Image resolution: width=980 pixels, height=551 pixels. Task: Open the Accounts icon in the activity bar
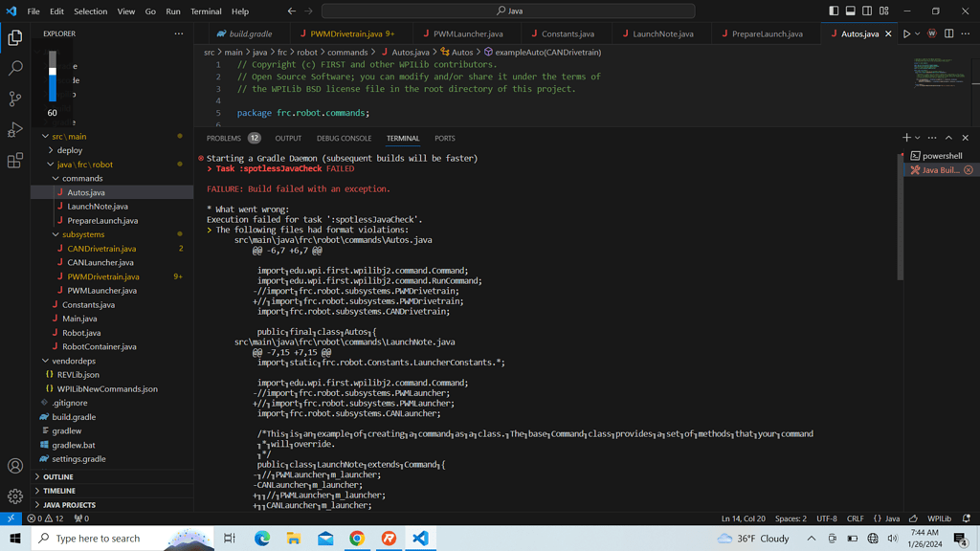(x=13, y=466)
